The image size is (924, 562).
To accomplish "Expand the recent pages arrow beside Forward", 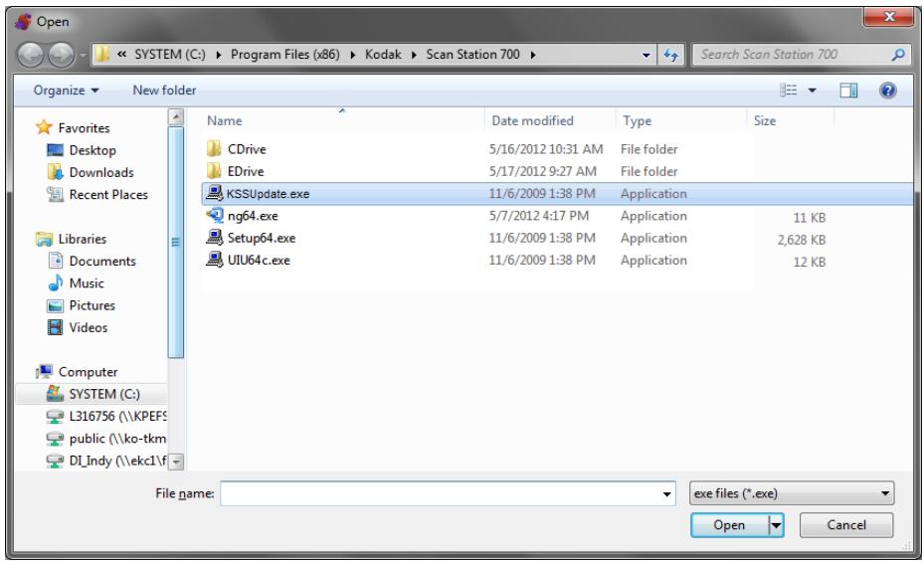I will pos(84,56).
